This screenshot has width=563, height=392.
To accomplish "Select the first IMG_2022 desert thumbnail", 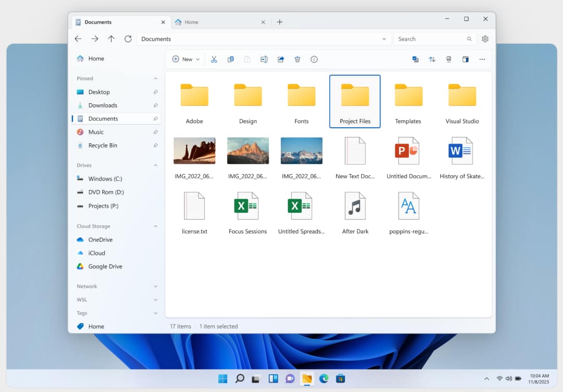I will (194, 151).
